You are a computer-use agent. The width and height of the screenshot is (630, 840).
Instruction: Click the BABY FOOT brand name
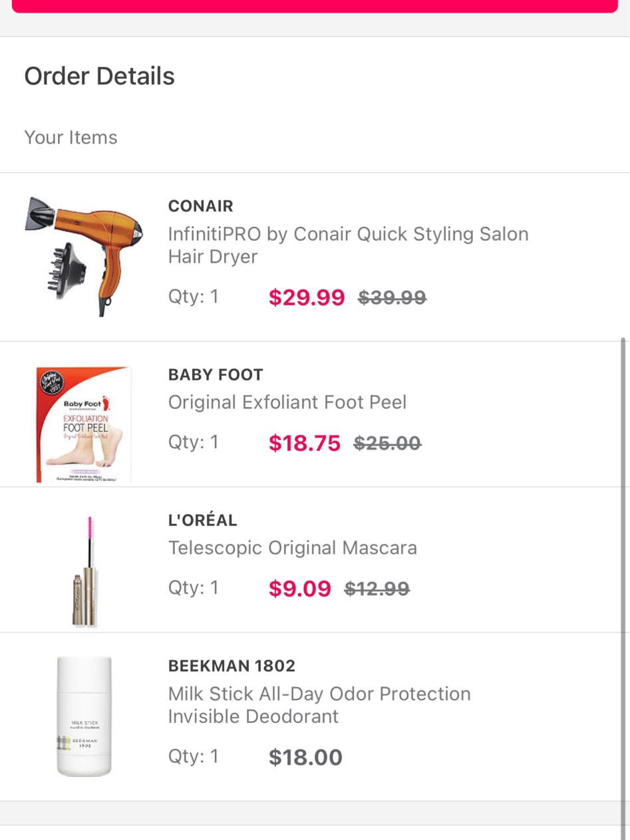click(216, 374)
